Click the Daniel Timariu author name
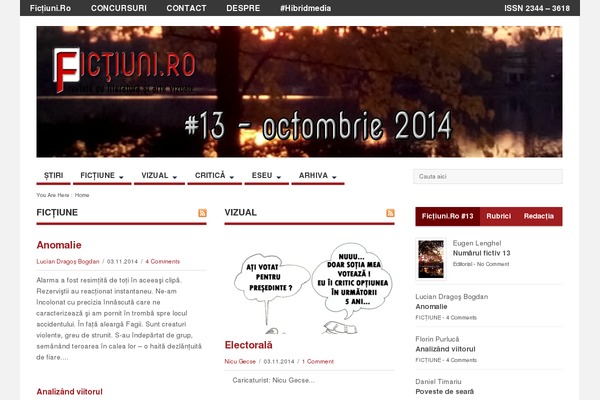The image size is (600, 400). click(439, 382)
